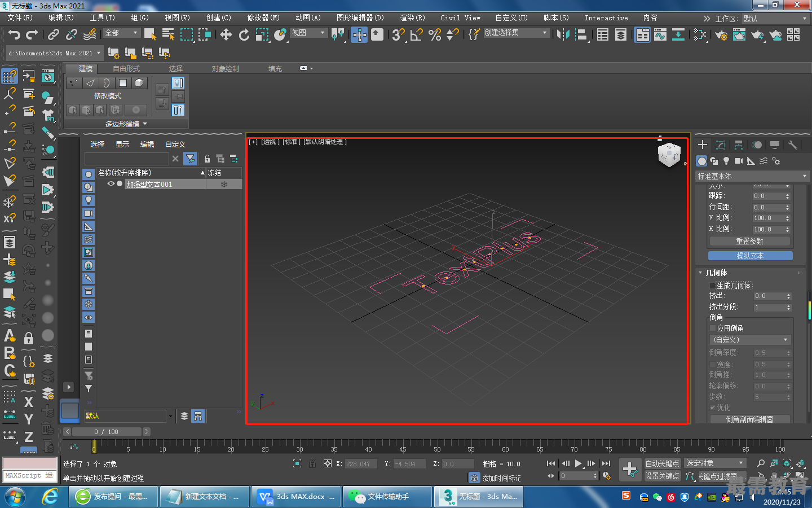Image resolution: width=812 pixels, height=508 pixels.
Task: Click the Play Animation button
Action: tap(578, 463)
